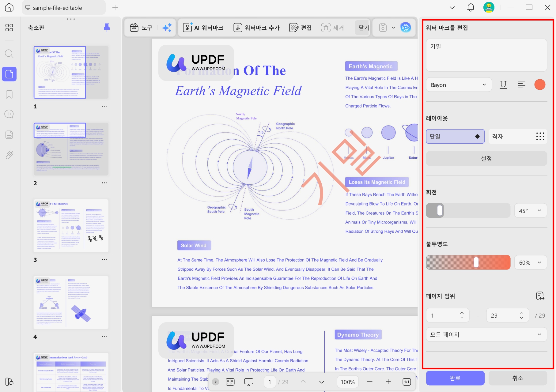The width and height of the screenshot is (556, 392).
Task: Start presentation mode icon
Action: point(248,382)
